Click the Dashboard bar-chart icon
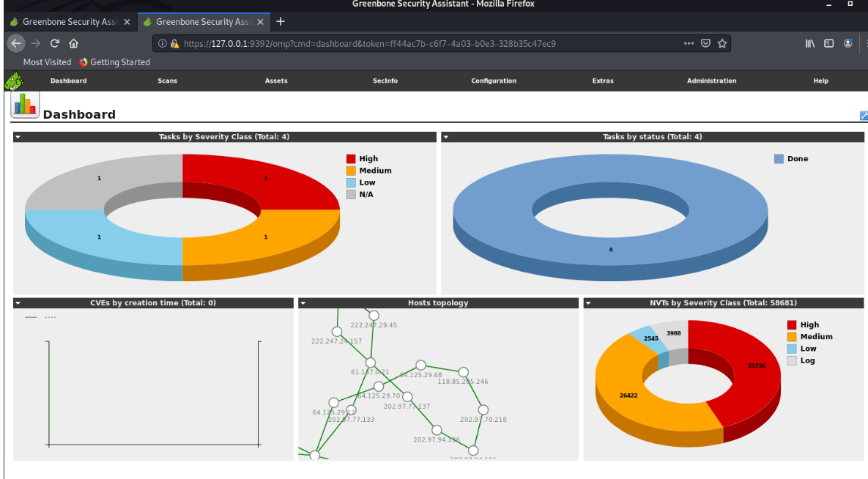The image size is (868, 479). (x=25, y=104)
